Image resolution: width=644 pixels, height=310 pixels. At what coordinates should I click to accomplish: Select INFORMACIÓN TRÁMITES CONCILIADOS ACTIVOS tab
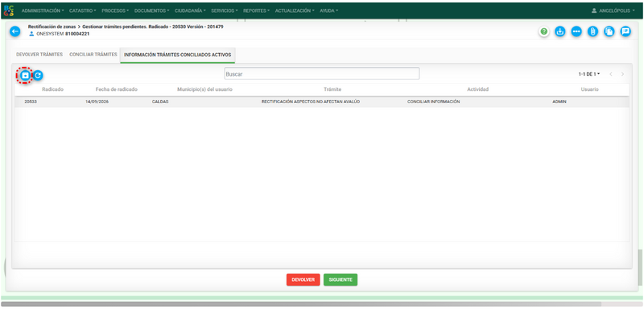click(177, 55)
